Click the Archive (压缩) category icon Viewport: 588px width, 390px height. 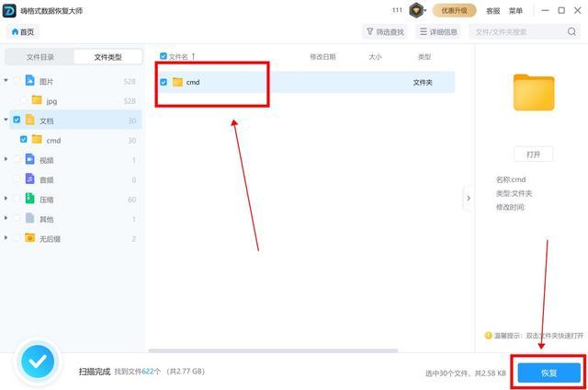29,199
